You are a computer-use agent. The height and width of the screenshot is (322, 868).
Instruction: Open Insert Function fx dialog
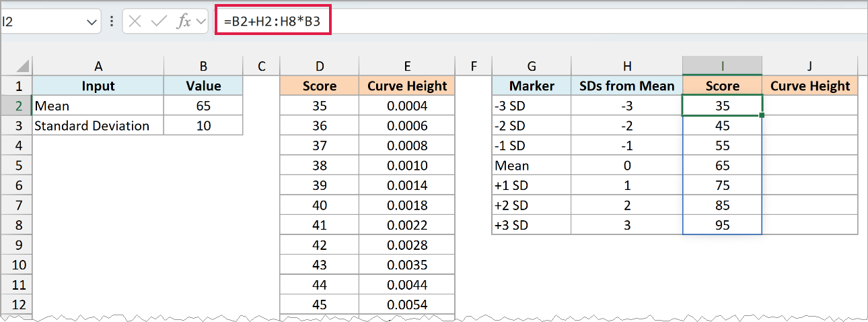183,22
